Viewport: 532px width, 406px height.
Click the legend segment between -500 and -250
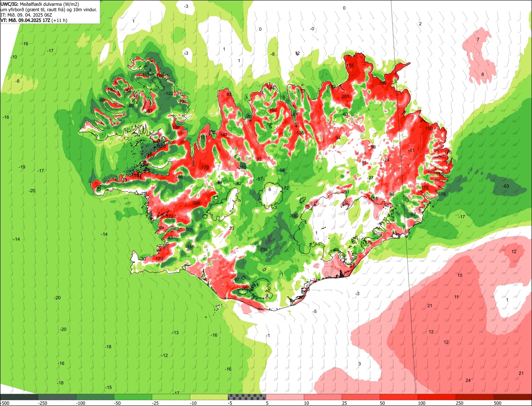pyautogui.click(x=19, y=397)
